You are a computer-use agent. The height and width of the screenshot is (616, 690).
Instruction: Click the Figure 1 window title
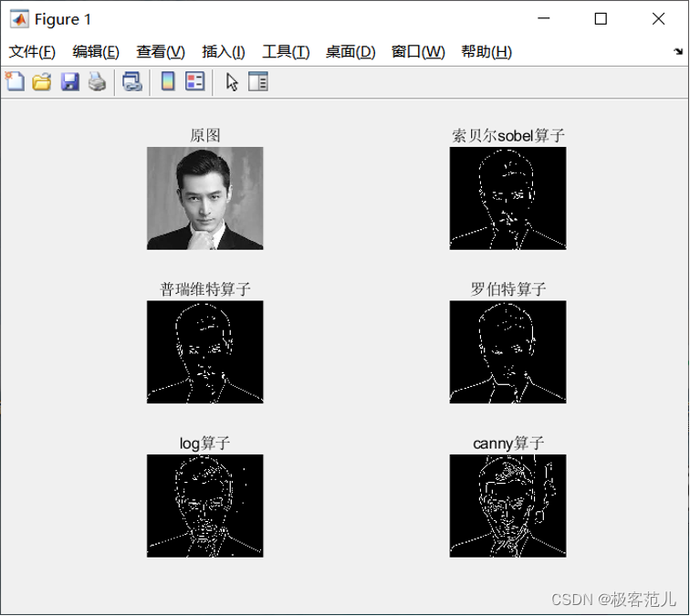pos(63,19)
